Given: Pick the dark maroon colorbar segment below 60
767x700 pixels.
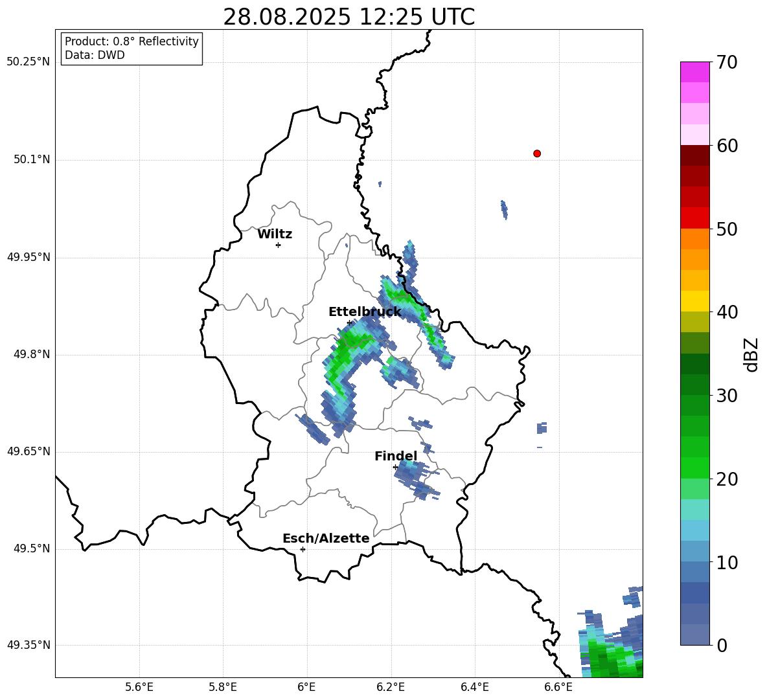Looking at the screenshot, I should point(694,155).
